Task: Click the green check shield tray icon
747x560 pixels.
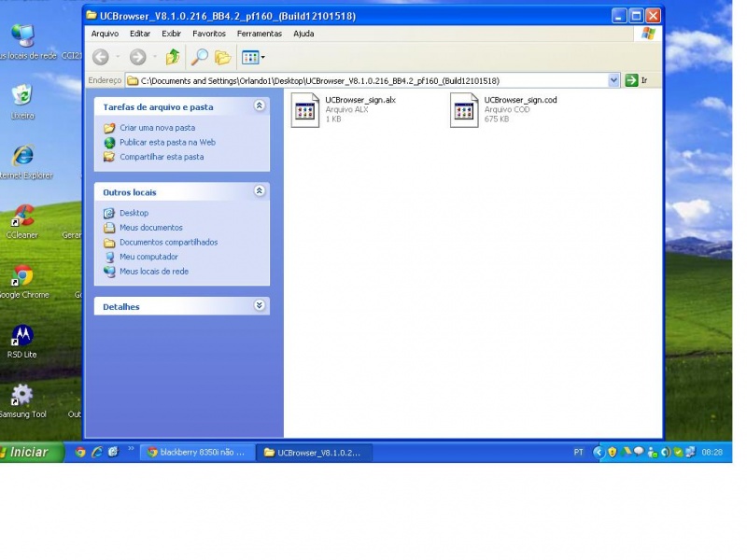Action: [x=678, y=453]
